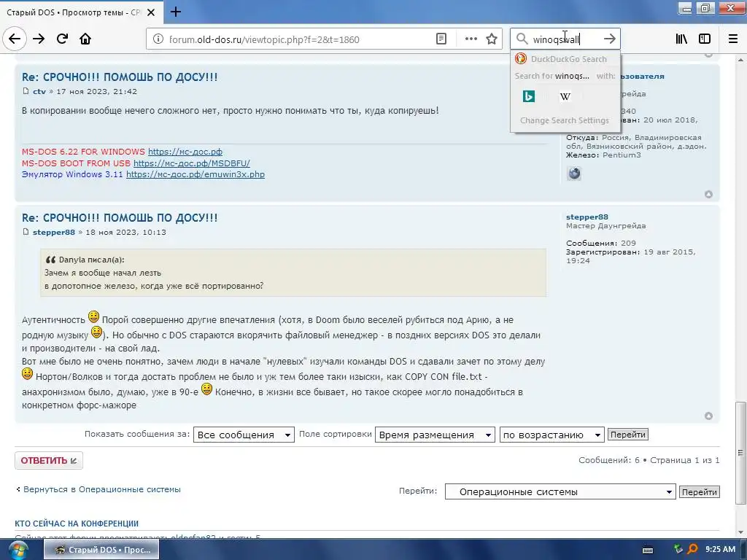Image resolution: width=747 pixels, height=560 pixels.
Task: Open Windows Start menu
Action: [18, 551]
